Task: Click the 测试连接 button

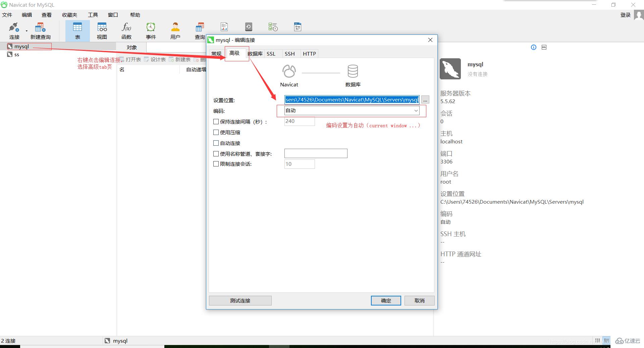Action: (240, 300)
